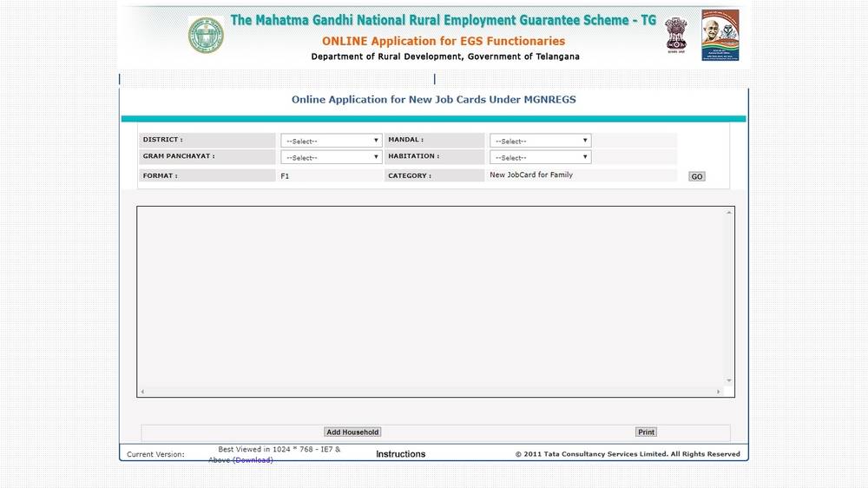This screenshot has height=488, width=868.
Task: Click the horizontal scrollbar track of results panel
Action: coord(430,392)
